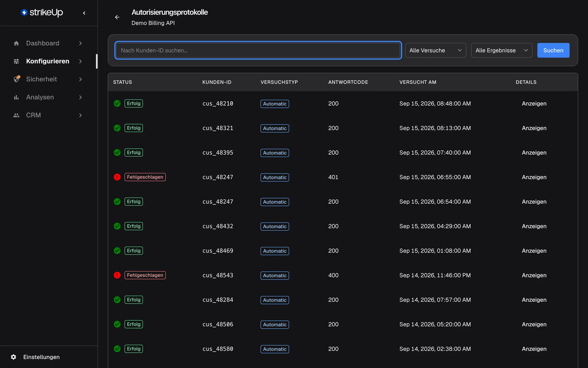Expand the Sicherheit menu chevron
The height and width of the screenshot is (368, 588).
pyautogui.click(x=80, y=79)
